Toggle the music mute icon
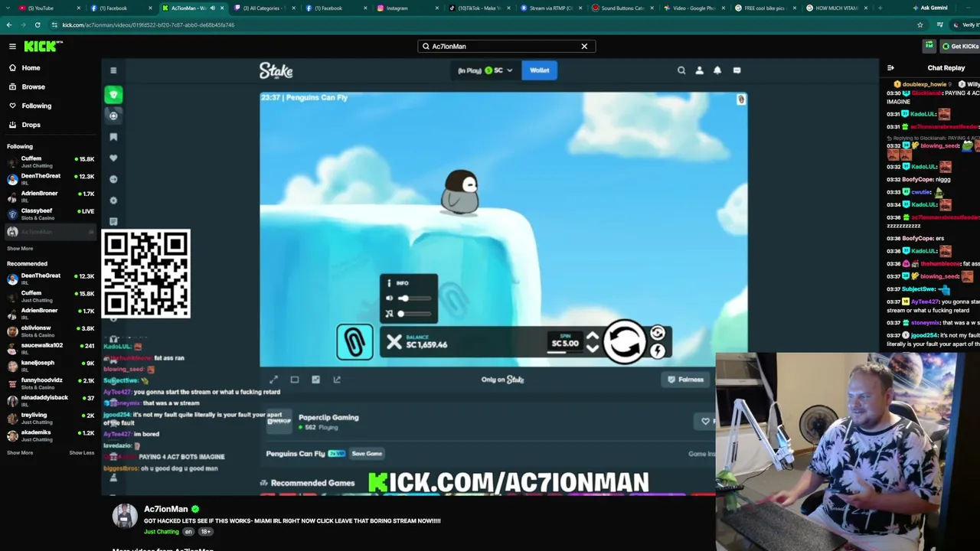This screenshot has width=980, height=551. (x=389, y=314)
